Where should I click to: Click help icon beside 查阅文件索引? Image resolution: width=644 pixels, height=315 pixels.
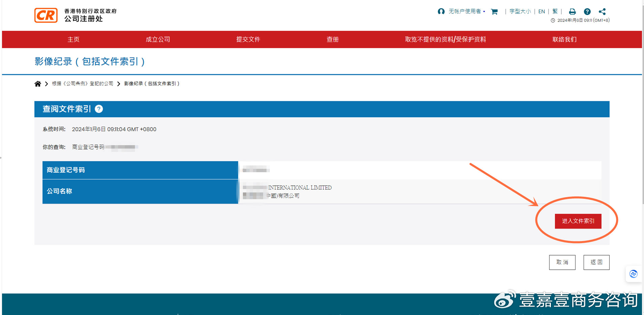point(99,109)
